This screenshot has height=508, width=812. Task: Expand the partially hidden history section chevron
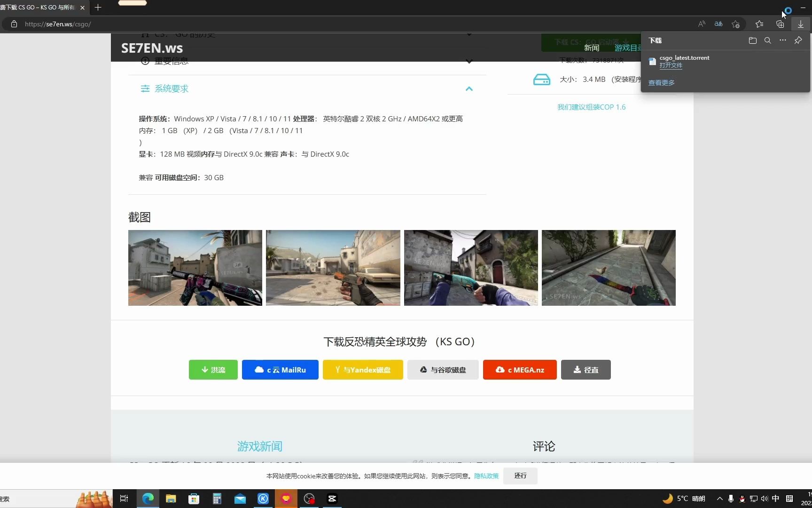click(469, 34)
